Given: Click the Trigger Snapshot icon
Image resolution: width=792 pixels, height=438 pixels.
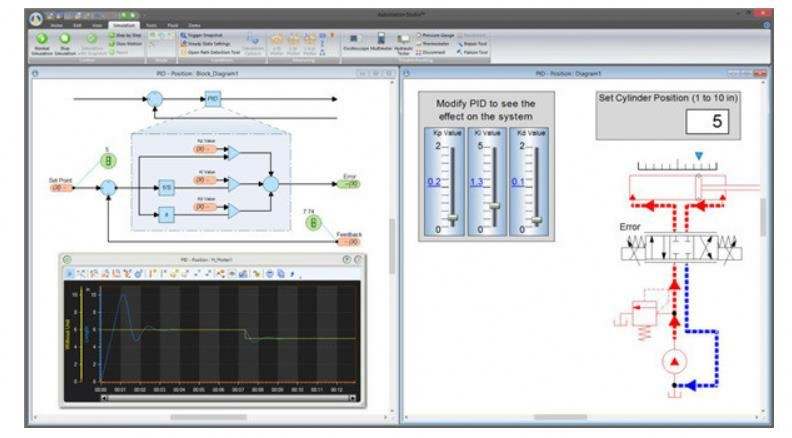Looking at the screenshot, I should coord(184,33).
